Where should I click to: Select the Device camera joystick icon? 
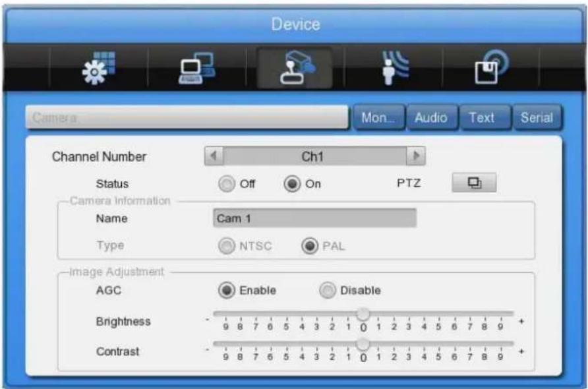pyautogui.click(x=295, y=68)
